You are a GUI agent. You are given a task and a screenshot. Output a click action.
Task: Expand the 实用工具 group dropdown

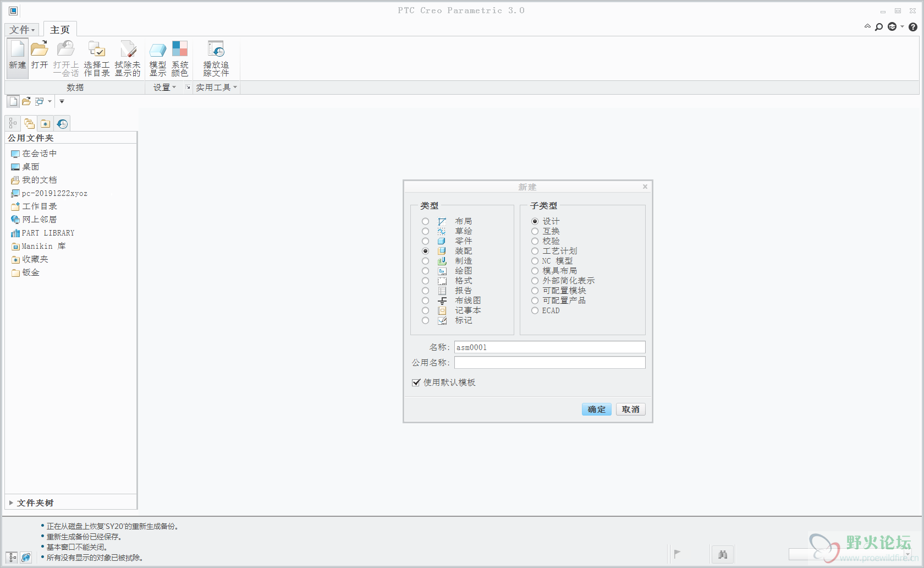click(216, 88)
